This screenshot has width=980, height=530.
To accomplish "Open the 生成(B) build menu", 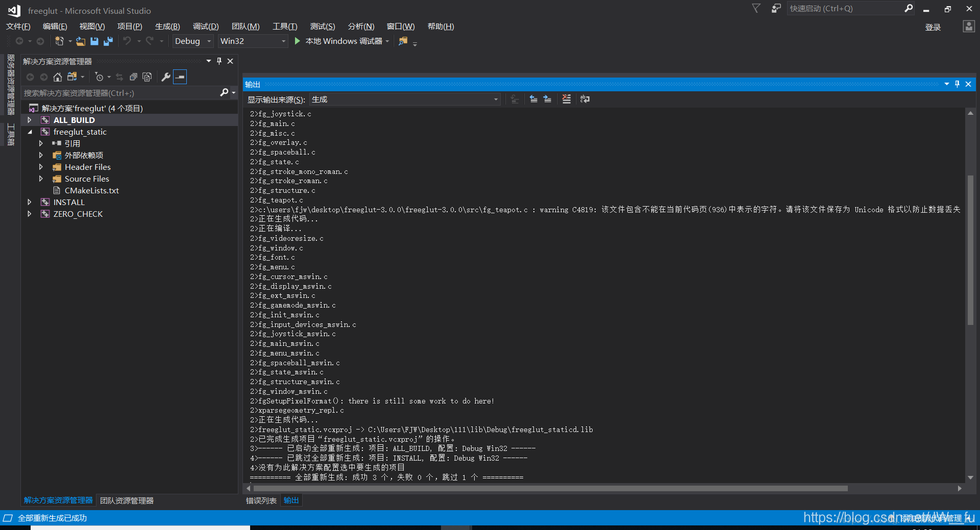I will (167, 27).
